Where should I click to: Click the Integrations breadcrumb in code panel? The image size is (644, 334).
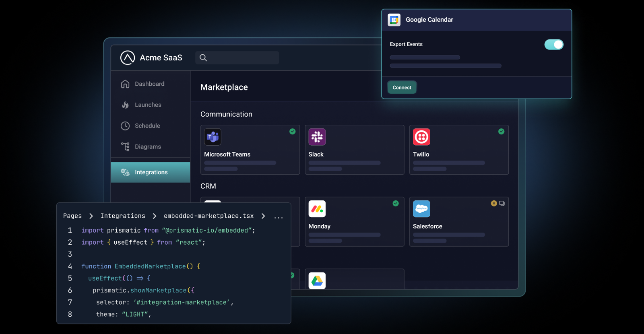tap(123, 216)
